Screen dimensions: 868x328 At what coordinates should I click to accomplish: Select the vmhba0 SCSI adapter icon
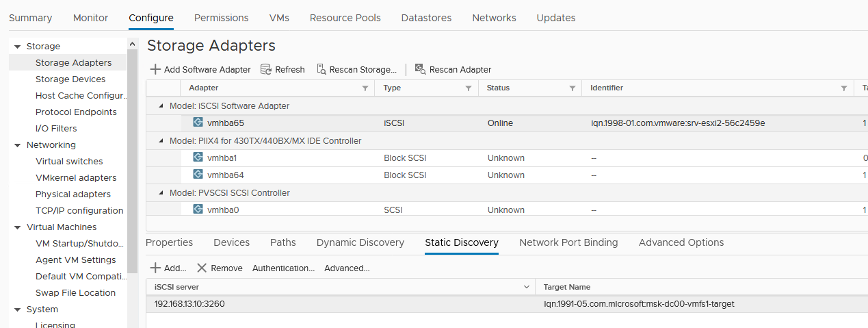coord(198,210)
